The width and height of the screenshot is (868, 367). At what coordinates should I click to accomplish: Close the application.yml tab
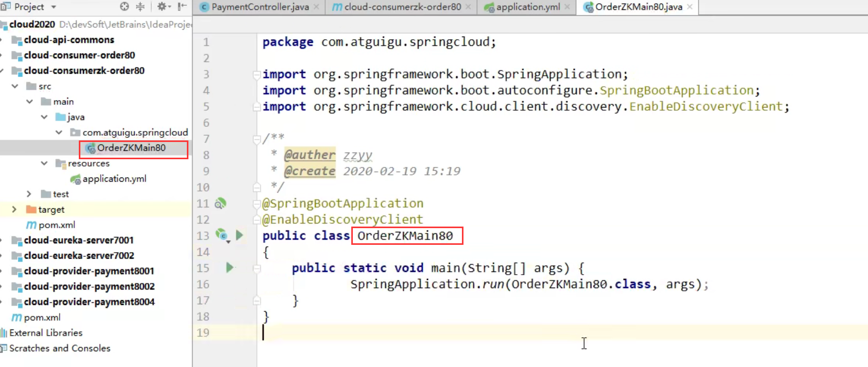click(x=567, y=7)
